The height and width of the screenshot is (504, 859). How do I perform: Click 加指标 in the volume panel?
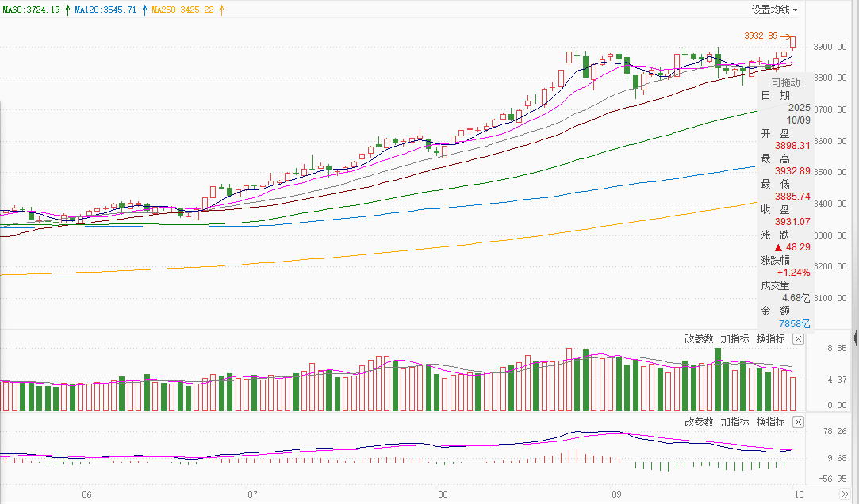coord(734,338)
